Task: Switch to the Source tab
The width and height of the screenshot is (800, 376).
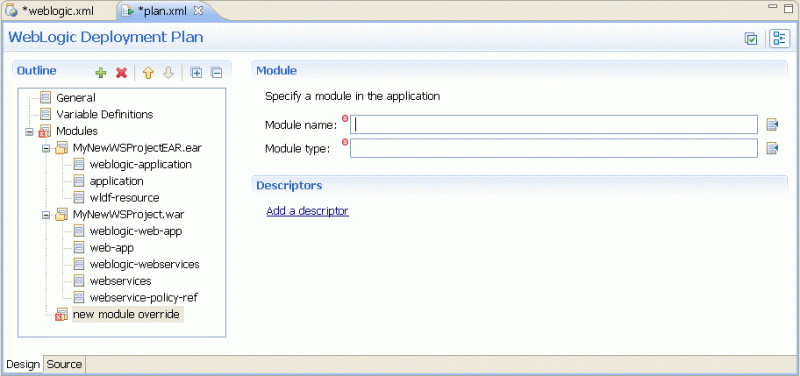Action: pyautogui.click(x=64, y=364)
